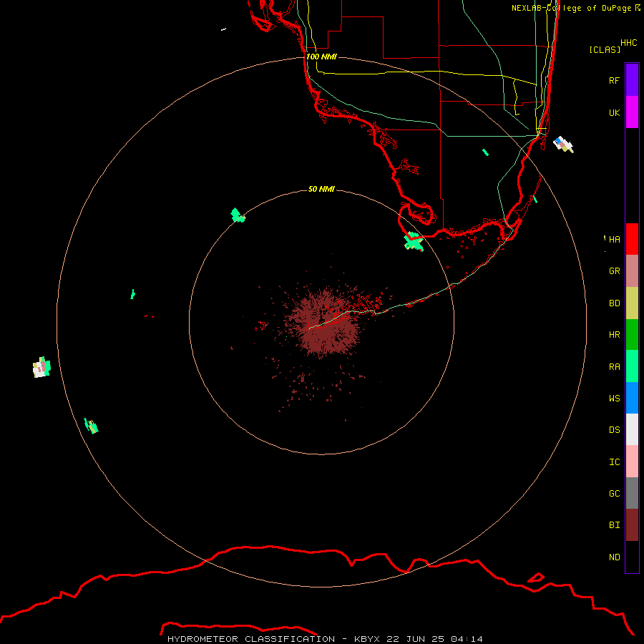Click the green rain echo on 50 NMI ring northwest
The height and width of the screenshot is (644, 644).
click(x=238, y=215)
